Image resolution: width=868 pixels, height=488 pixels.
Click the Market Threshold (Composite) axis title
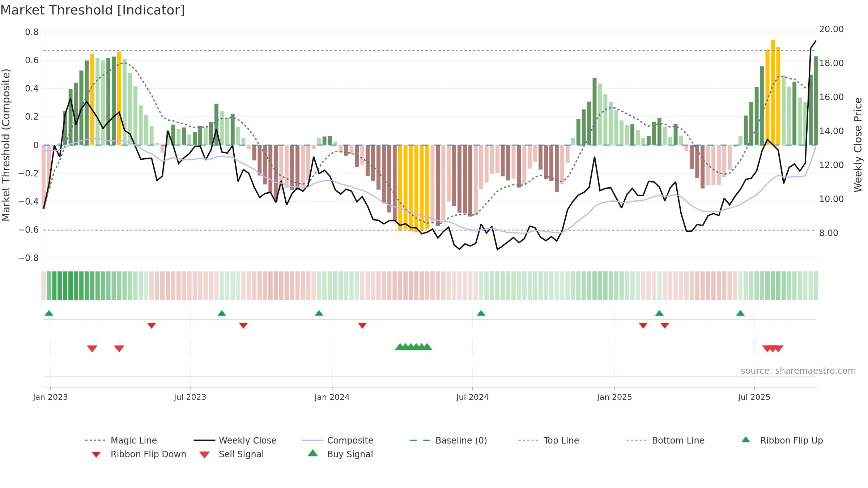click(6, 145)
